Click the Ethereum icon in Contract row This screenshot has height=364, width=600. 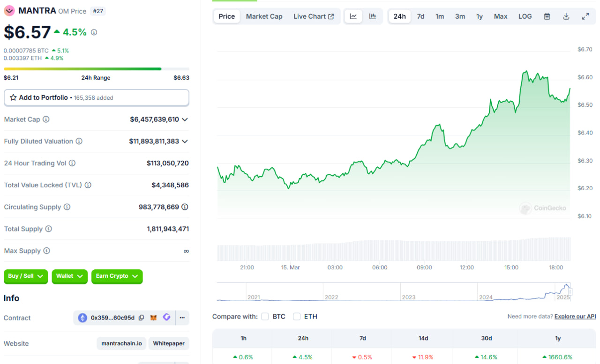pyautogui.click(x=82, y=318)
